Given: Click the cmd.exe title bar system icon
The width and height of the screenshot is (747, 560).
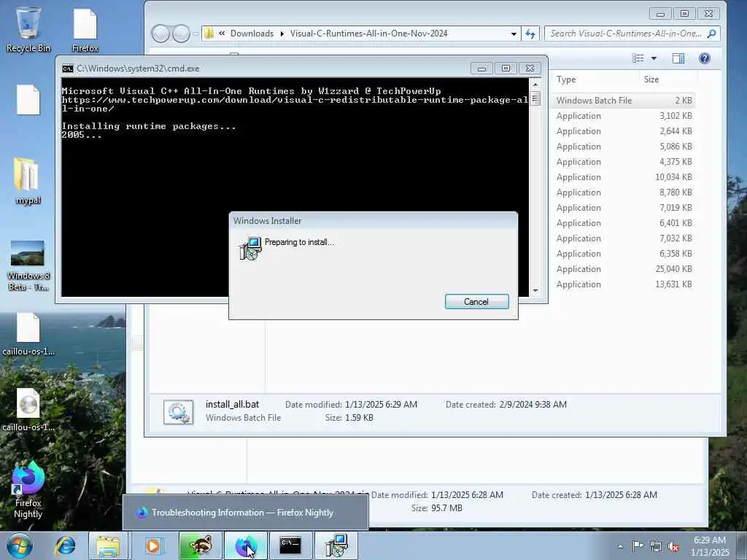Looking at the screenshot, I should 68,69.
